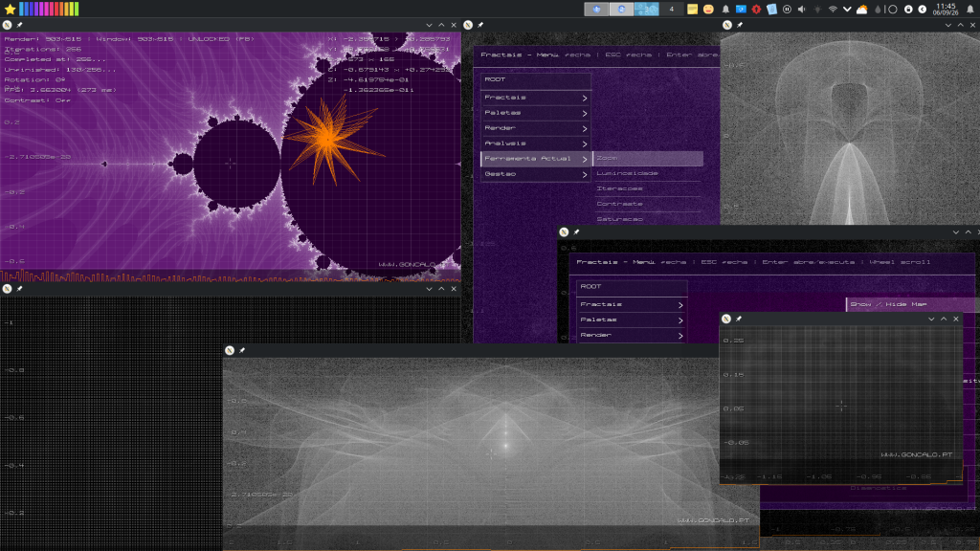The height and width of the screenshot is (551, 980).
Task: Toggle the pause button in system tray
Action: 787,10
